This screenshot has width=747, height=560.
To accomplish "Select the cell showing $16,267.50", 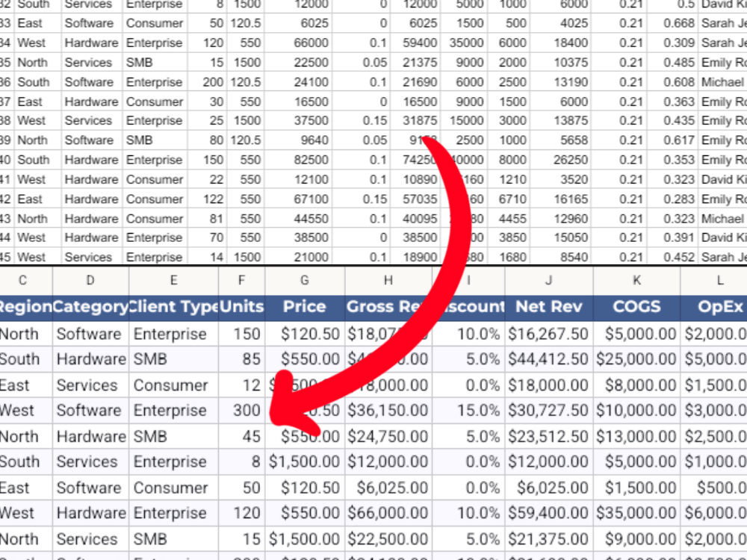I will click(549, 334).
